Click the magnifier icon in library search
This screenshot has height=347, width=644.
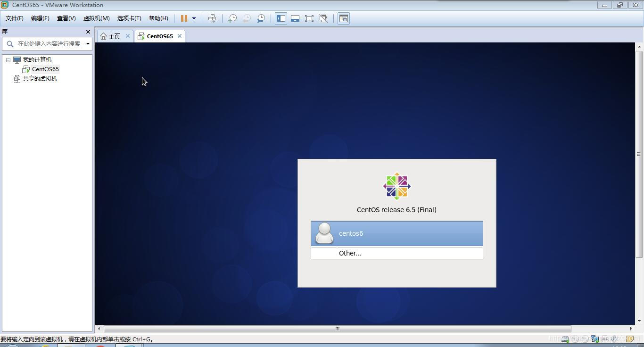click(10, 44)
